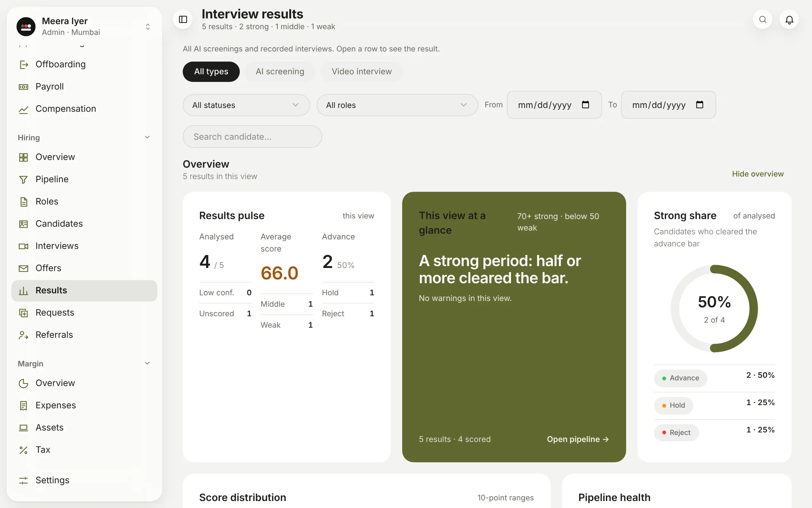812x508 pixels.
Task: Click the Offboarding exit icon
Action: click(x=23, y=64)
